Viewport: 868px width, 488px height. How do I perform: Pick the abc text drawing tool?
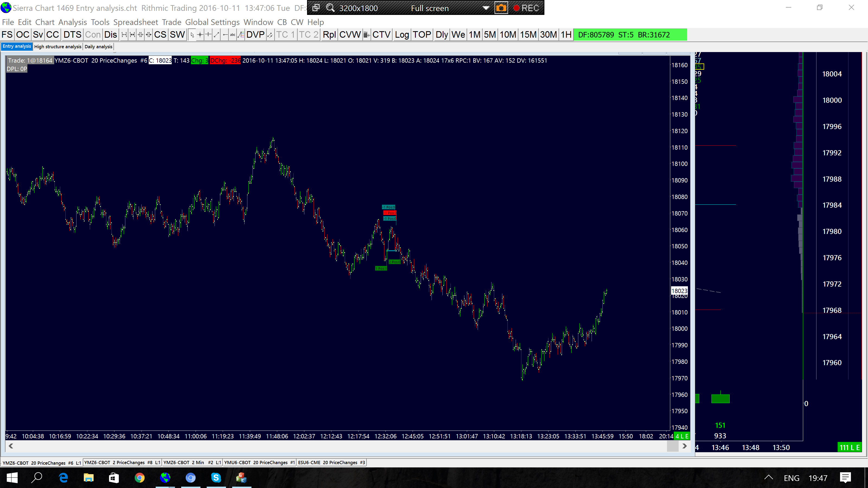[232, 35]
